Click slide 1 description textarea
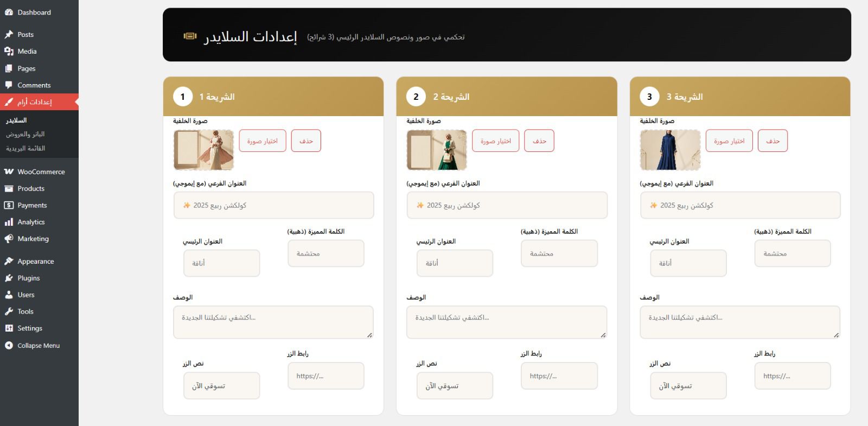Image resolution: width=868 pixels, height=426 pixels. 273,322
